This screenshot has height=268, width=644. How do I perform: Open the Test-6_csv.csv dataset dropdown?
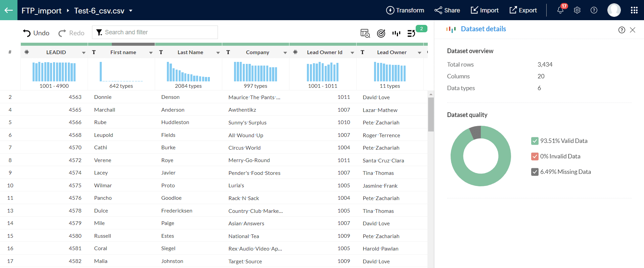[x=131, y=11]
